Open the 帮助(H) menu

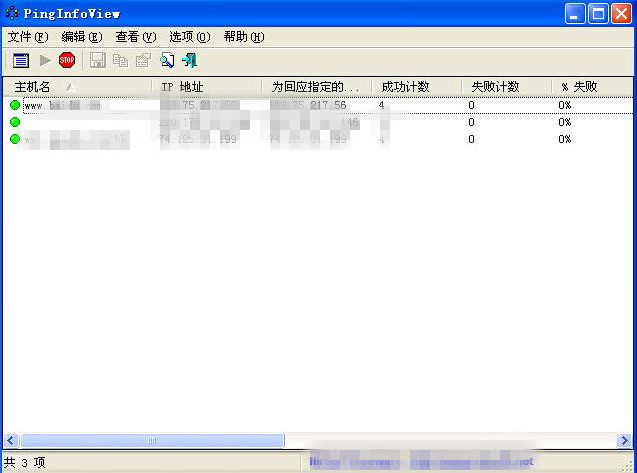click(x=244, y=37)
